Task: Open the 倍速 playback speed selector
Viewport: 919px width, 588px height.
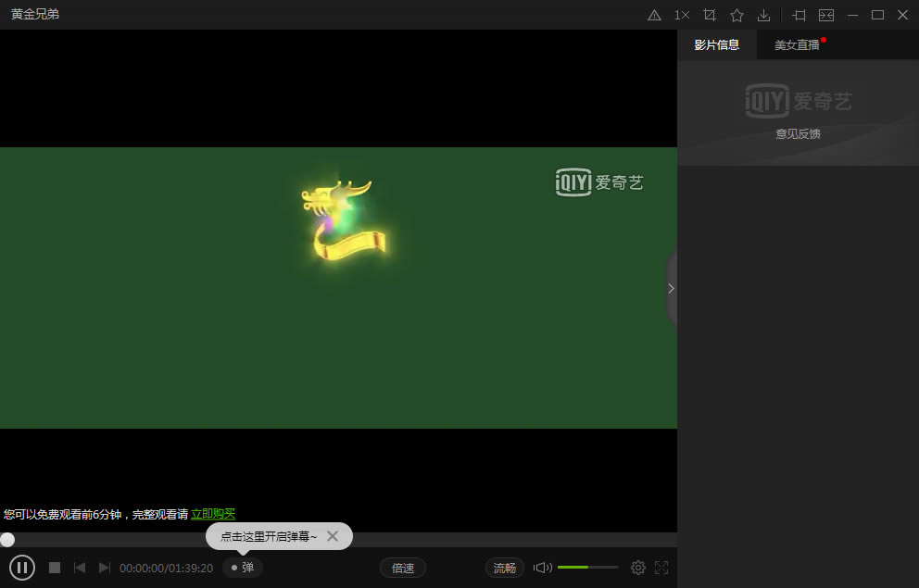Action: coord(403,568)
